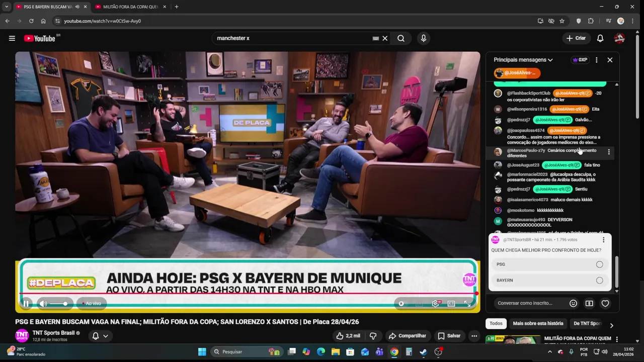Jump to live with Ao vivo
This screenshot has width=644, height=362.
pos(92,303)
